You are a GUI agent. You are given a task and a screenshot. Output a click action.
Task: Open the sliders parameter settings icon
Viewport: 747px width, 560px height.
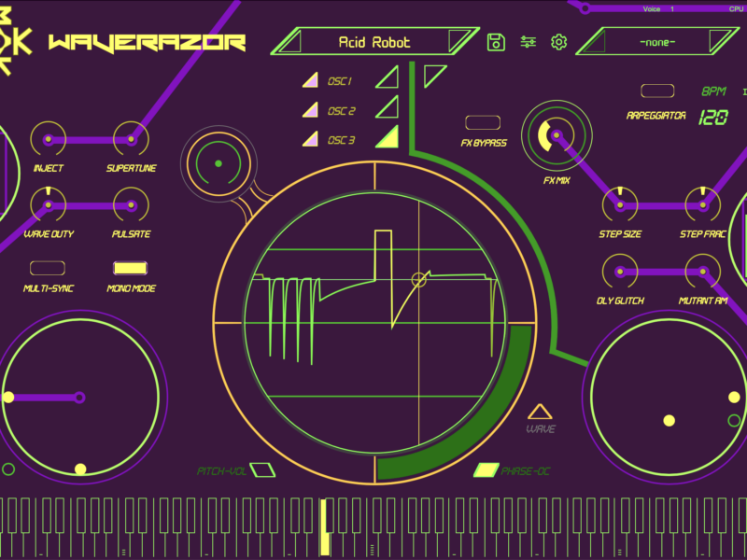pos(528,42)
